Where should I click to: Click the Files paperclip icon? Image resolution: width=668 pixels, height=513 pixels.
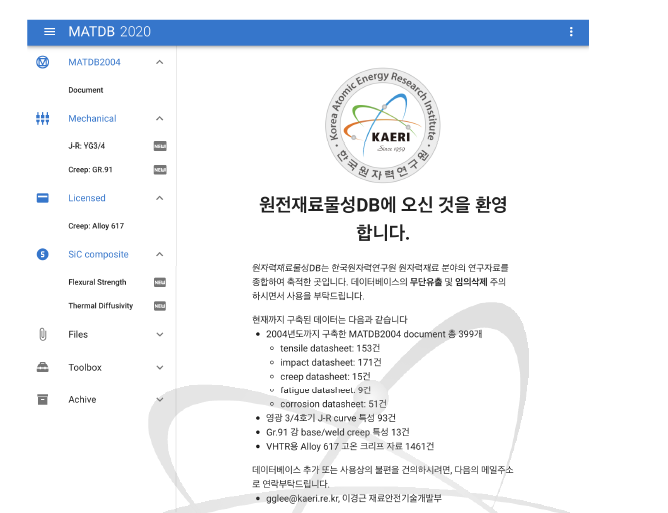point(43,334)
